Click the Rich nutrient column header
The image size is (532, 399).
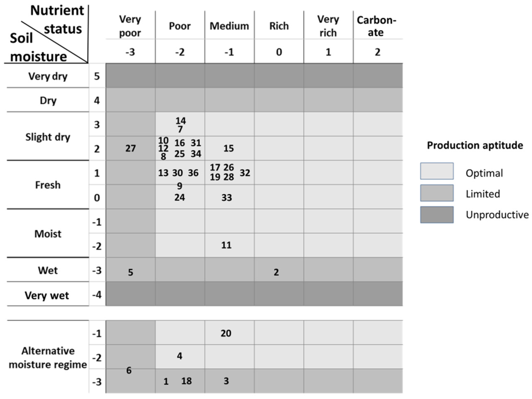click(x=279, y=26)
